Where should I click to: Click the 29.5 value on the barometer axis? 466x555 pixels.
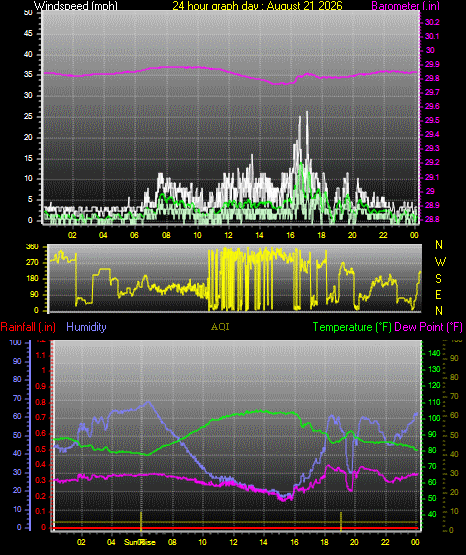pyautogui.click(x=432, y=120)
